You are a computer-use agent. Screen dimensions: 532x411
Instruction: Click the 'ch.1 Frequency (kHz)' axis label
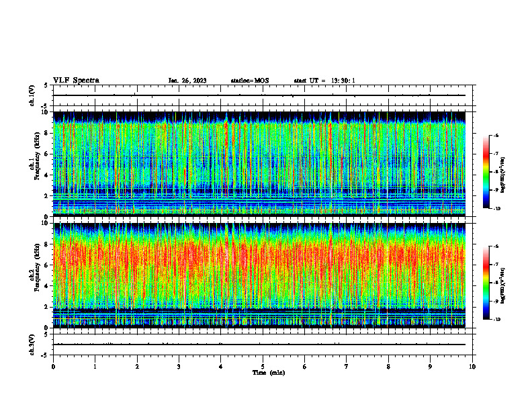[34, 156]
